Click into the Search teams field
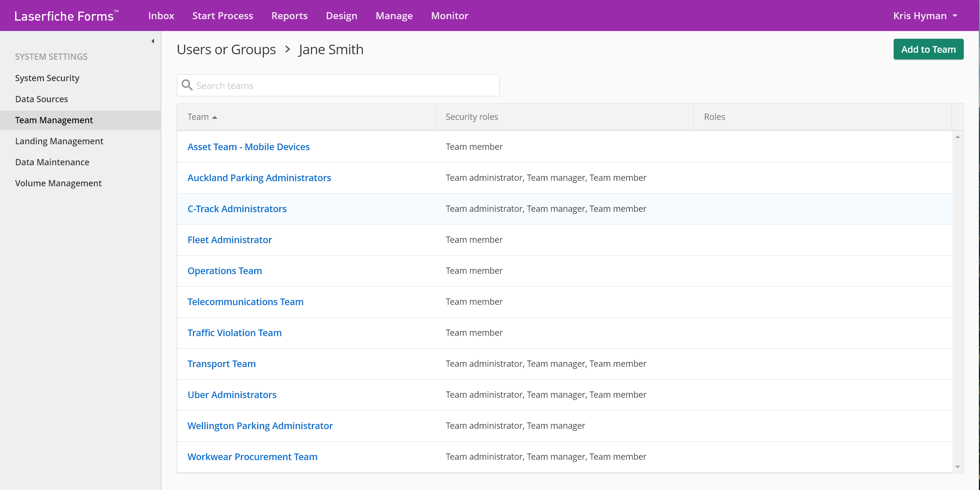The image size is (980, 490). pos(338,85)
